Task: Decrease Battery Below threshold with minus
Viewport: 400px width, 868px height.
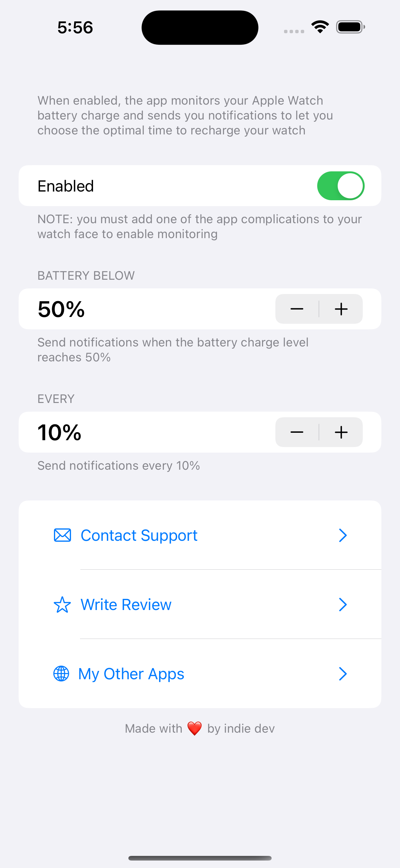Action: coord(297,309)
